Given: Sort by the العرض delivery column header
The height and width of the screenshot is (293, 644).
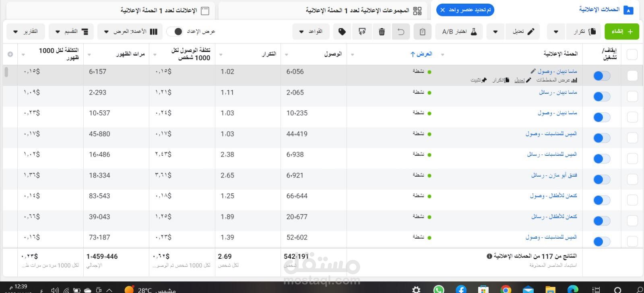Looking at the screenshot, I should 421,54.
